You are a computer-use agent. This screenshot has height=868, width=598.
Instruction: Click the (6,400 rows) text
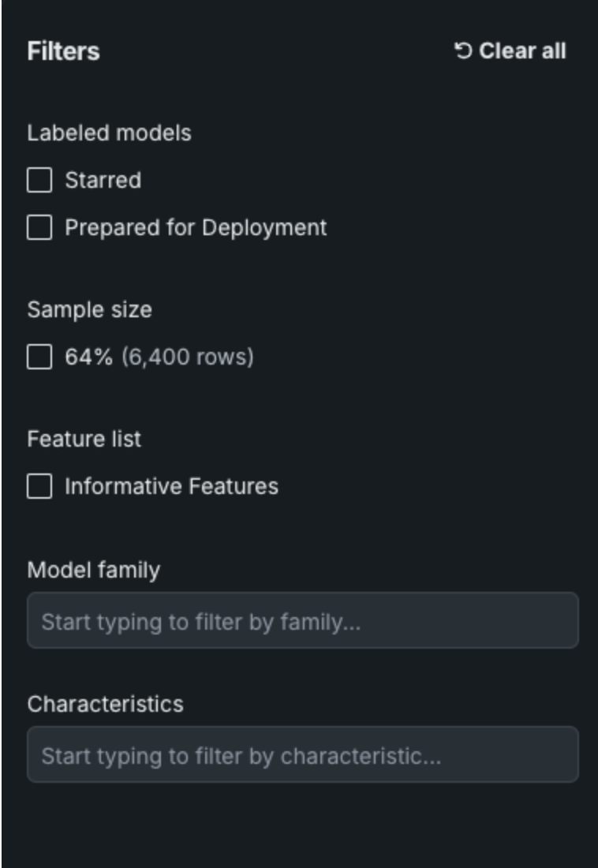(x=188, y=357)
